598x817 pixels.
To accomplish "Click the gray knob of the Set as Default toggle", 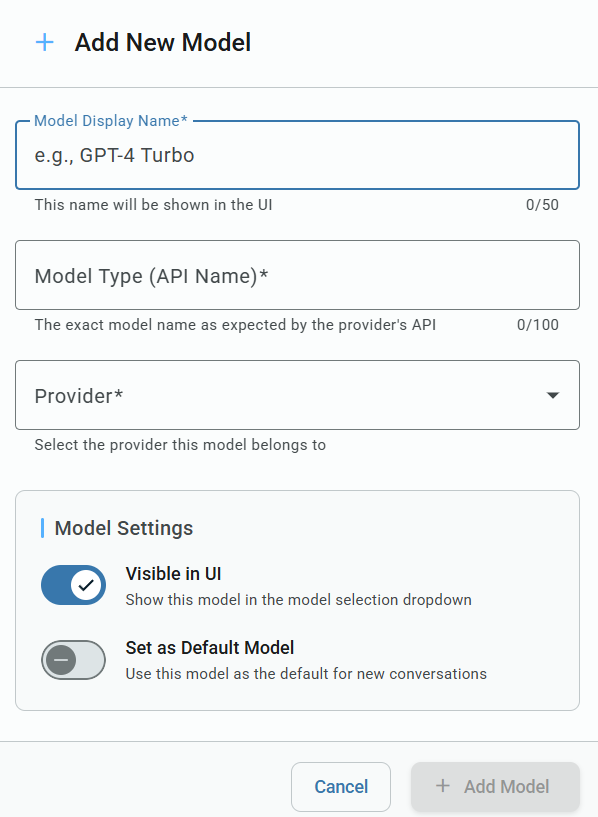I will [x=63, y=660].
